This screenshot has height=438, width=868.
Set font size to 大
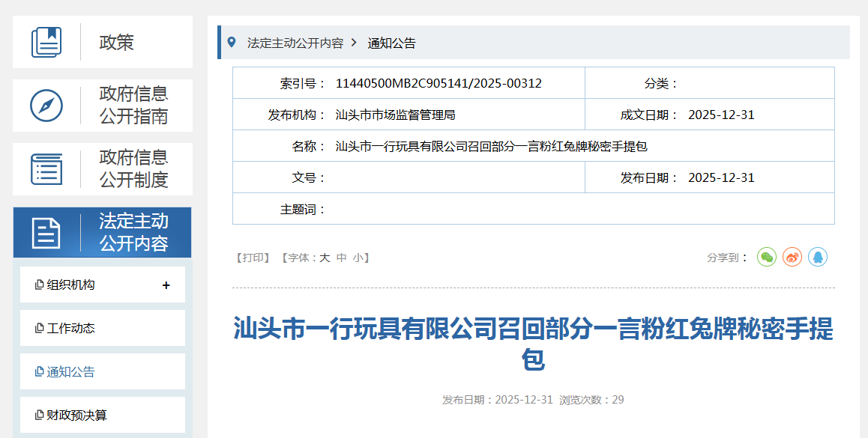[325, 258]
